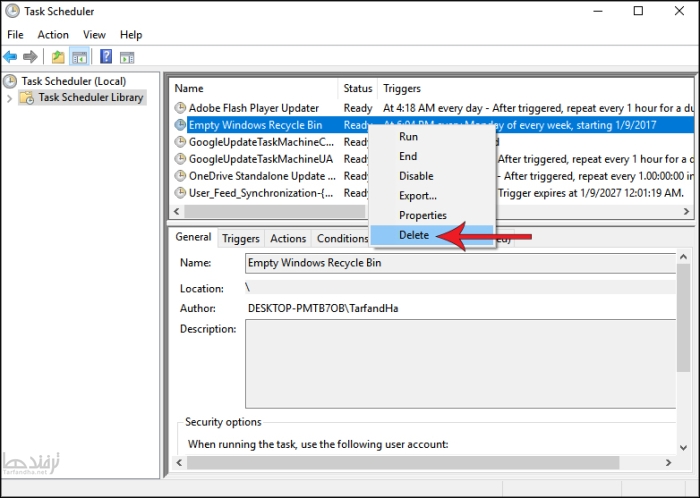Click the clock icon beside OneDrive Standalone Update
The height and width of the screenshot is (498, 700).
click(180, 175)
